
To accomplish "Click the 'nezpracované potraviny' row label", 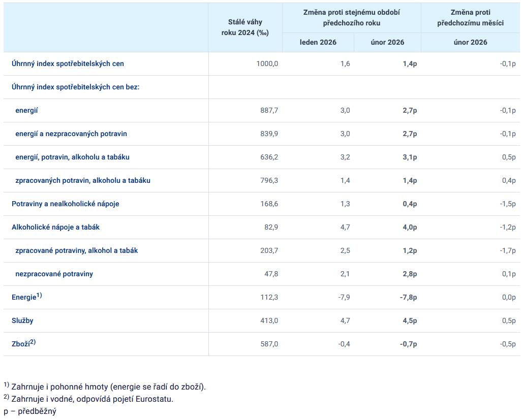I will tap(54, 274).
